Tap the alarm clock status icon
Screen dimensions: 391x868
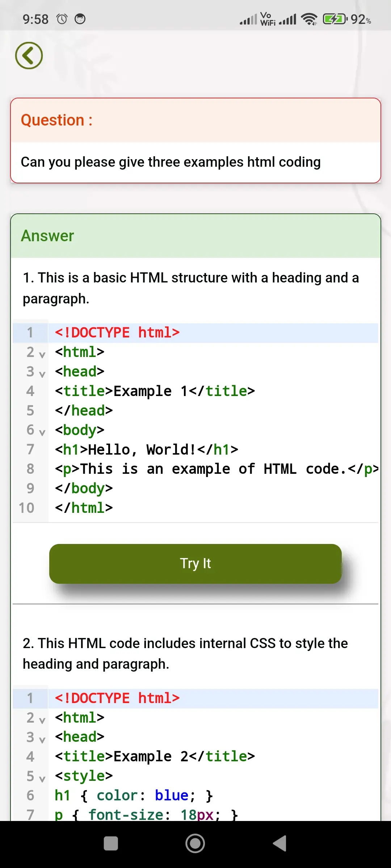(x=62, y=19)
